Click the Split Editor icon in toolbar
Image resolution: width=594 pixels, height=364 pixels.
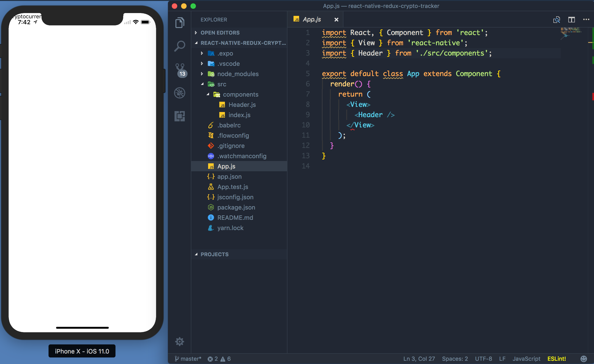pyautogui.click(x=572, y=20)
